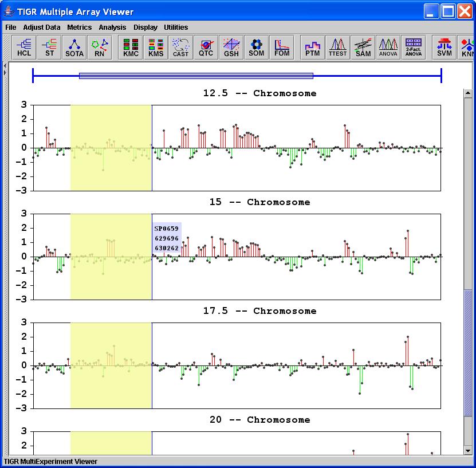Expand the Analysis menu
The height and width of the screenshot is (468, 476).
(112, 27)
